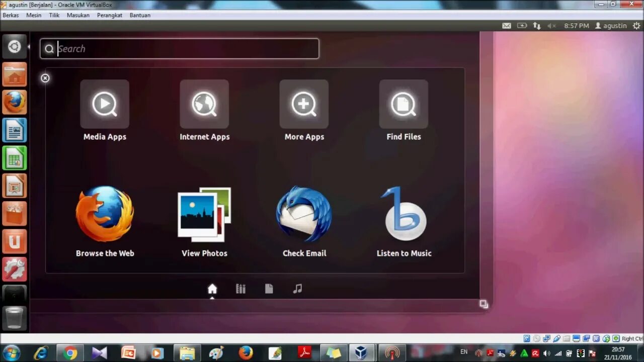
Task: Open Internet Explorer in Windows taskbar
Action: (x=41, y=353)
